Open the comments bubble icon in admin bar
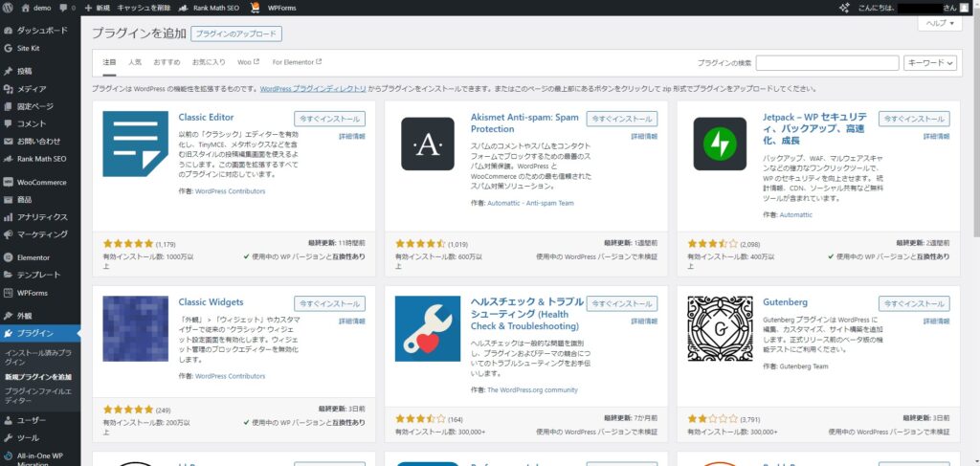The image size is (980, 466). [65, 8]
